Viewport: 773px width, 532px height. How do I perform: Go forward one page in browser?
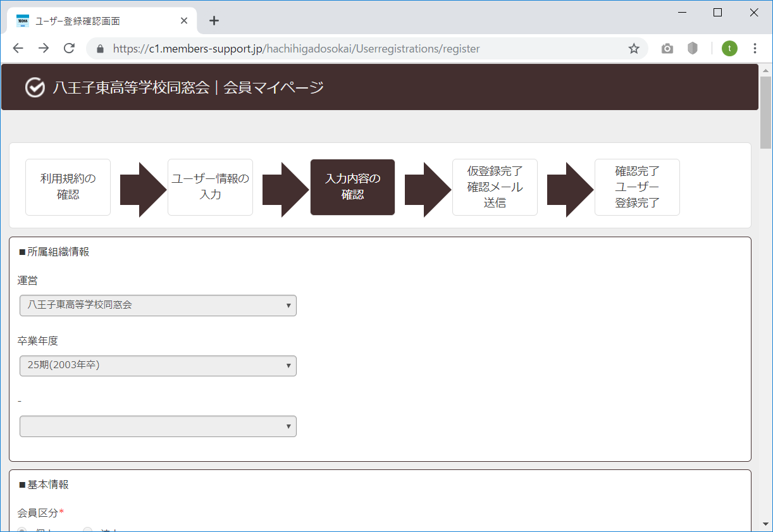(44, 49)
